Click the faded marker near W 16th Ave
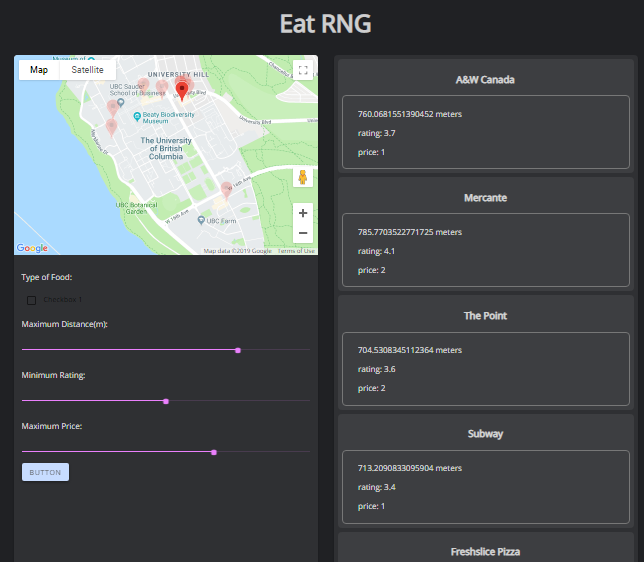Image resolution: width=644 pixels, height=562 pixels. 226,190
